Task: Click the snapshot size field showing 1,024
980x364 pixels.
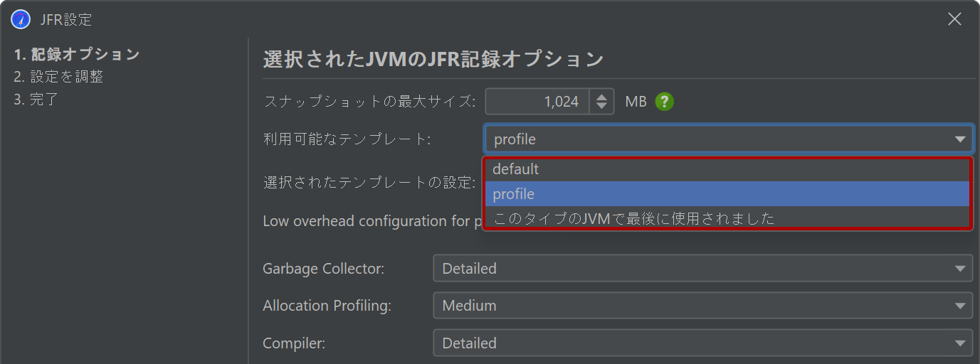Action: 538,102
